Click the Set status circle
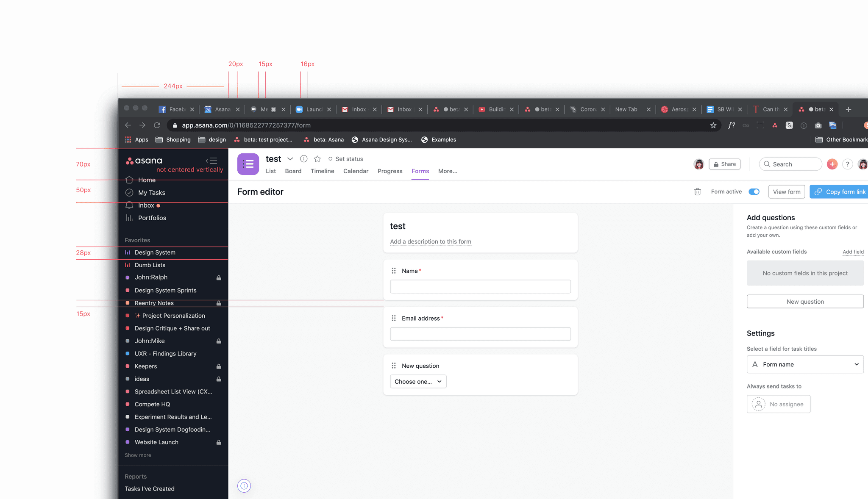 click(x=331, y=159)
